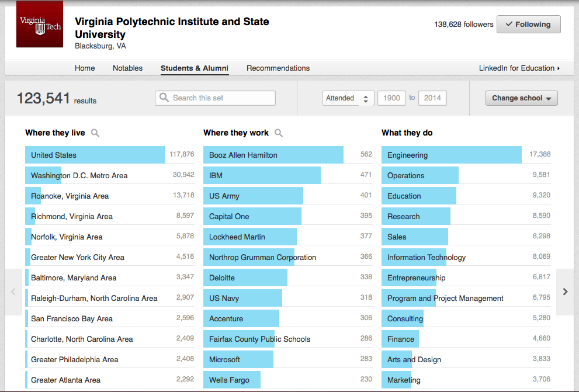The height and width of the screenshot is (392, 579).
Task: Click the Following button
Action: point(528,25)
